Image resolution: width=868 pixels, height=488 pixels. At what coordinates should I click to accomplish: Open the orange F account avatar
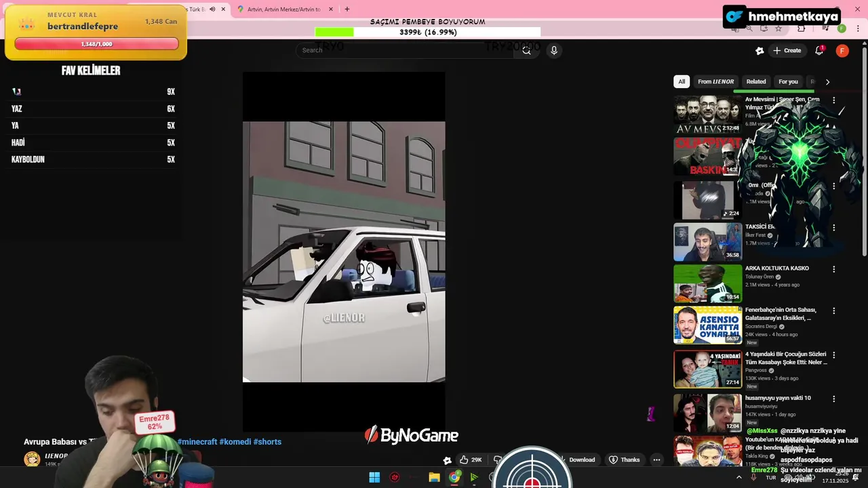842,50
